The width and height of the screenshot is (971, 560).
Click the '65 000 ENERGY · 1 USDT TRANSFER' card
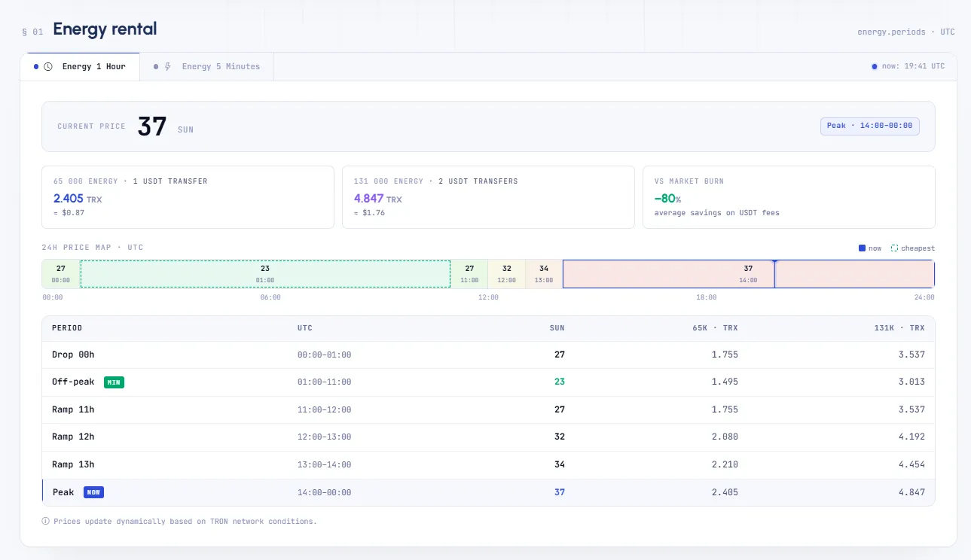pos(188,197)
